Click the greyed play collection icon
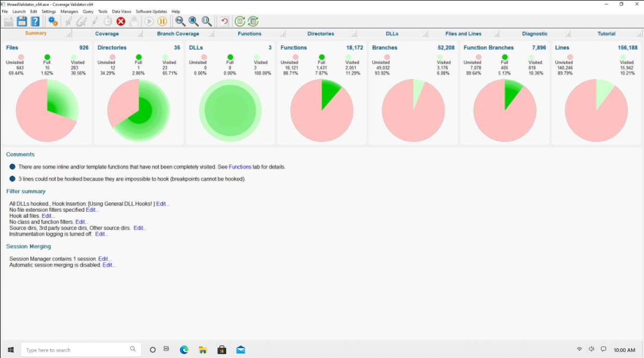644x358 pixels. tap(149, 21)
